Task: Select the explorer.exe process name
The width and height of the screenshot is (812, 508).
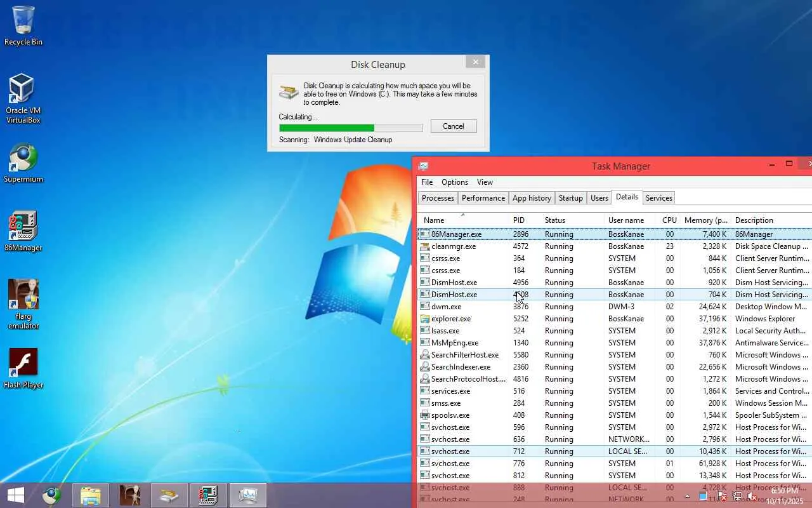Action: pos(451,319)
